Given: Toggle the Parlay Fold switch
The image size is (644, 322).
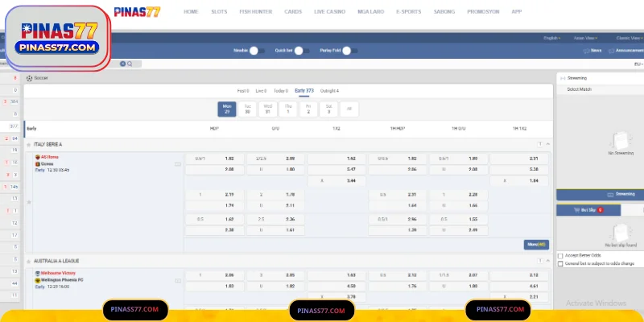Looking at the screenshot, I should click(350, 51).
